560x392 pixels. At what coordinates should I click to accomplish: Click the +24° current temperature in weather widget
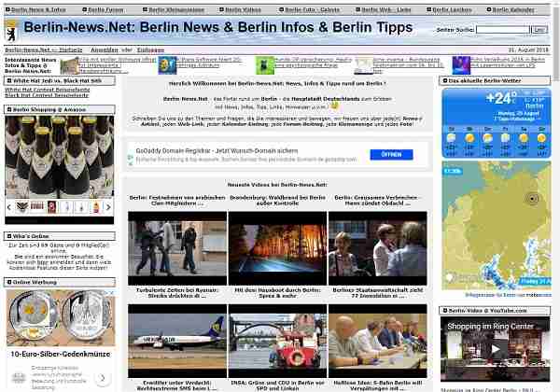pyautogui.click(x=501, y=98)
